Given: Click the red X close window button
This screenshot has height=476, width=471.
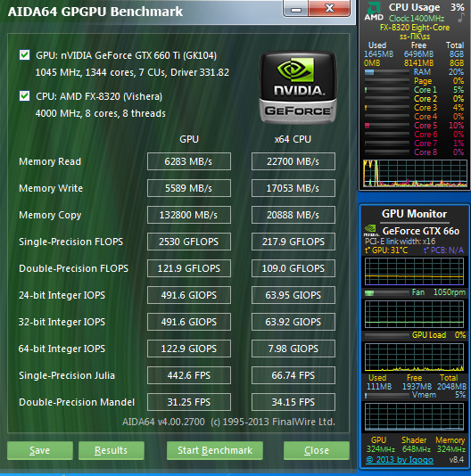Looking at the screenshot, I should 329,9.
